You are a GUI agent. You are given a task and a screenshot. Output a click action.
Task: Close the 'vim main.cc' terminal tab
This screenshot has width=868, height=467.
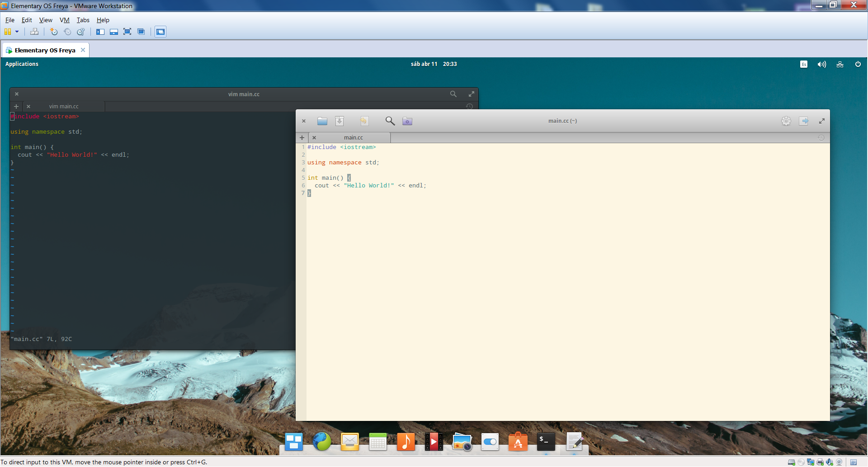tap(28, 107)
